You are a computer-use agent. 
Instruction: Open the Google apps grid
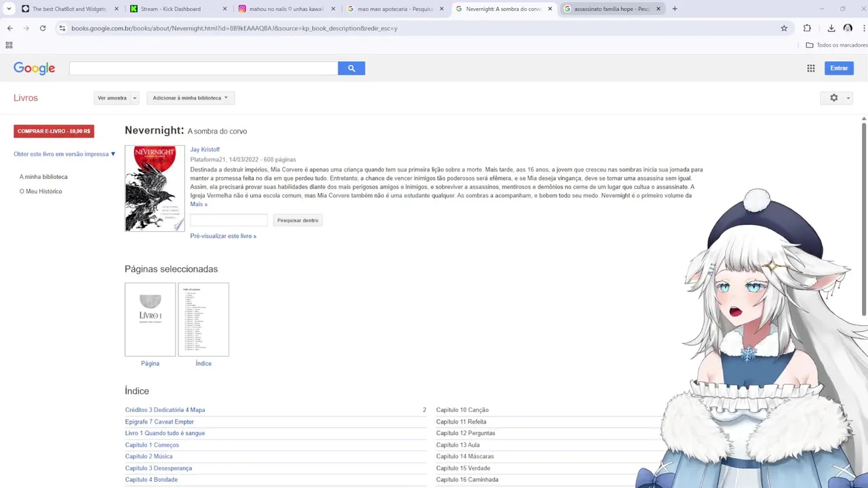[810, 68]
